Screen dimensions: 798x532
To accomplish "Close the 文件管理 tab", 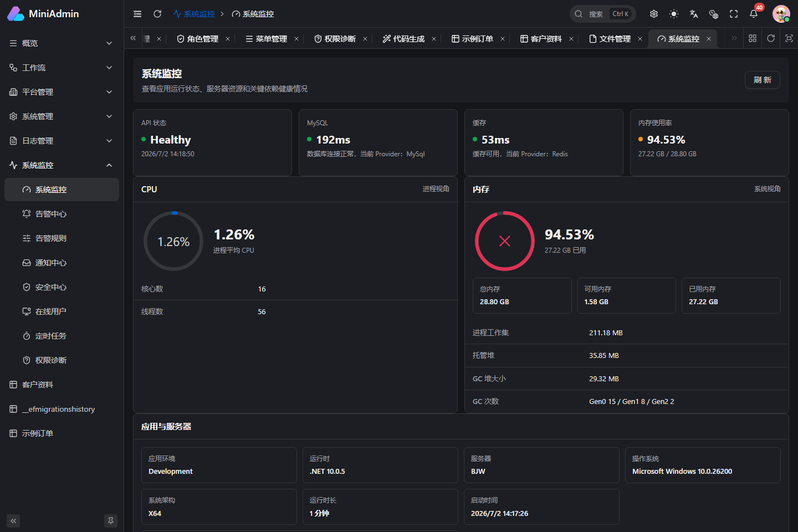I will click(640, 39).
